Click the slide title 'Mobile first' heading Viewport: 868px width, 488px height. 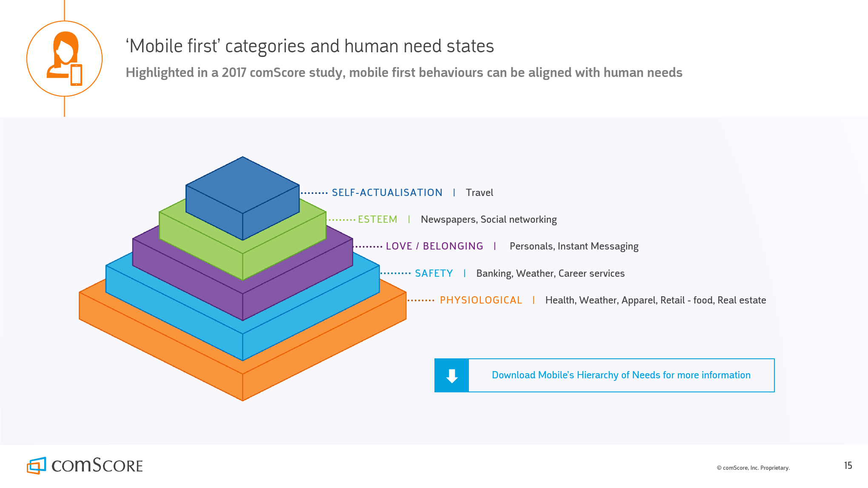(x=310, y=46)
